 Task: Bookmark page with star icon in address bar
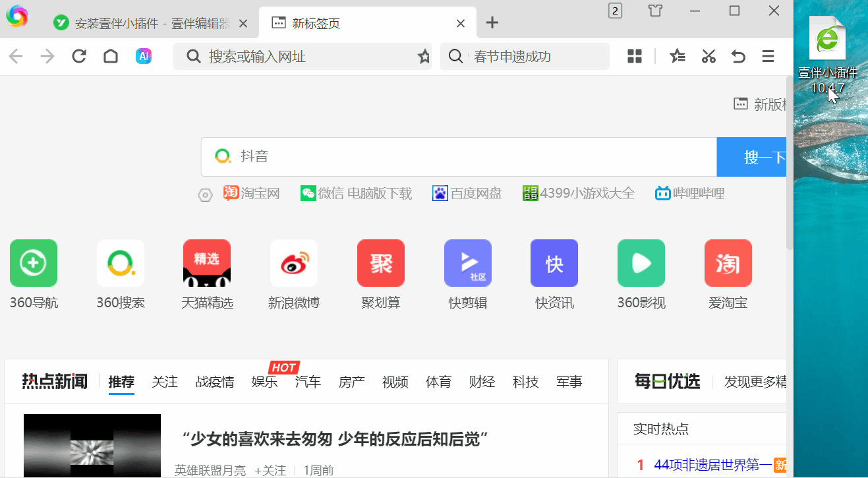(424, 57)
